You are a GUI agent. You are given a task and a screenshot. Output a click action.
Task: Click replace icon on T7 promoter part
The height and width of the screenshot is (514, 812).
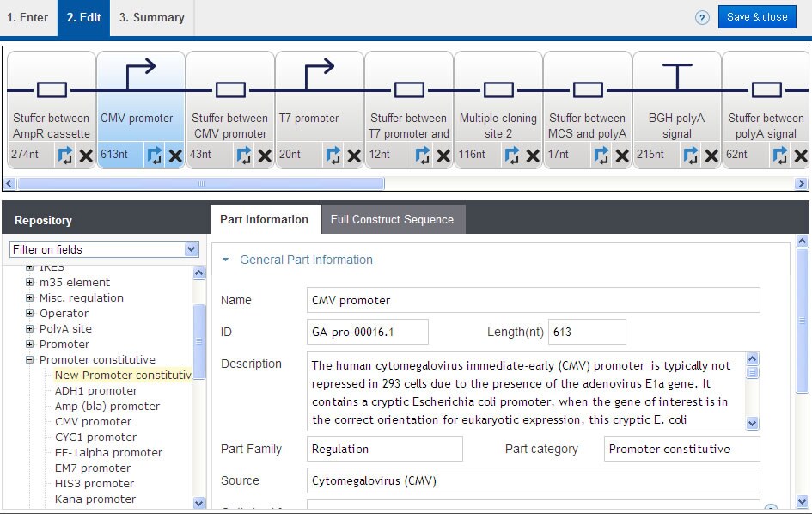(333, 156)
